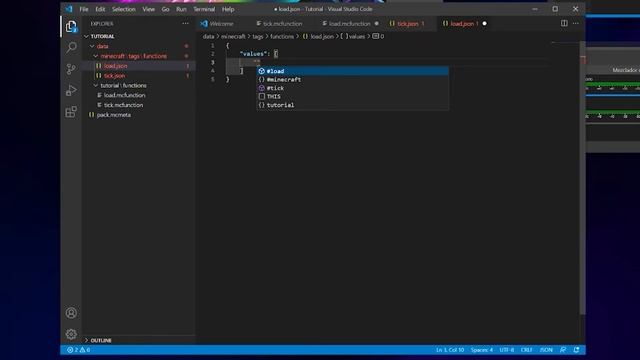Open the Go menu
This screenshot has width=640, height=360.
pyautogui.click(x=165, y=9)
